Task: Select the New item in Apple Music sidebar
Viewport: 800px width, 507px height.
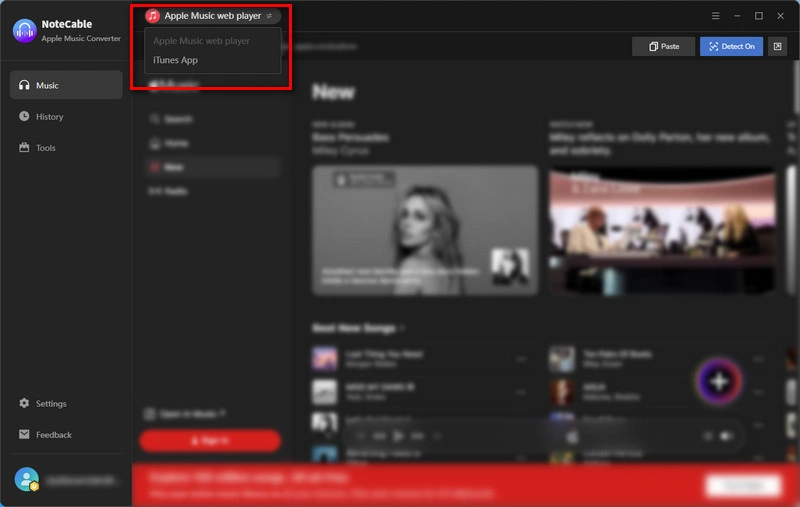Action: pos(212,167)
